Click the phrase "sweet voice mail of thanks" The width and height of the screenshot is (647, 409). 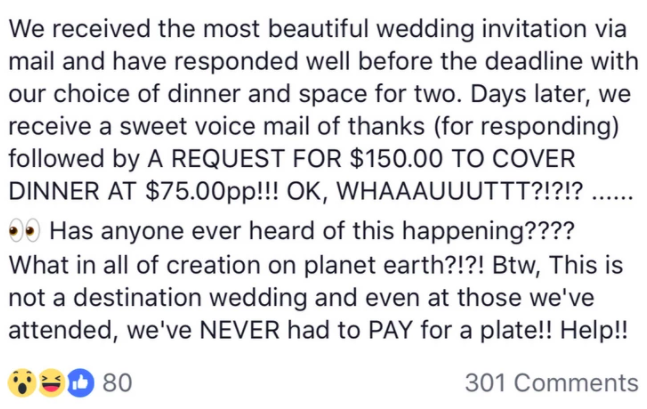click(x=272, y=126)
